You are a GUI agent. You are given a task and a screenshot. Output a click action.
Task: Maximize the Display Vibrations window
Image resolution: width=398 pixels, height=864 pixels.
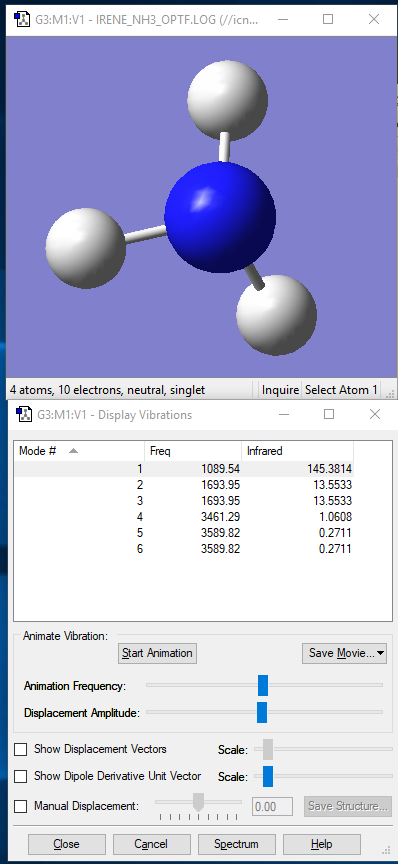pyautogui.click(x=329, y=414)
